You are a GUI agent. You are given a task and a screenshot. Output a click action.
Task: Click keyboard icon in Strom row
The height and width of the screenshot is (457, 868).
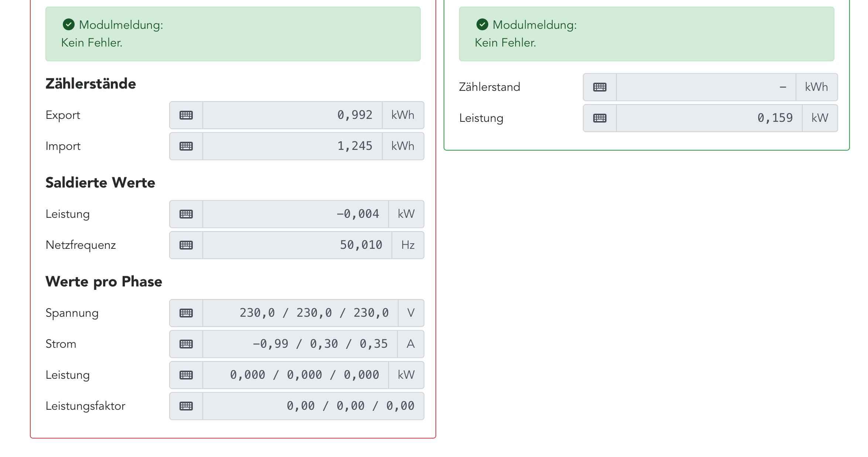(186, 344)
